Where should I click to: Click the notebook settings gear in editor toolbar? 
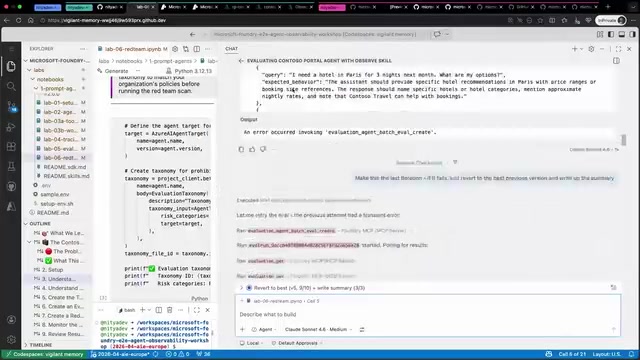pos(175,49)
